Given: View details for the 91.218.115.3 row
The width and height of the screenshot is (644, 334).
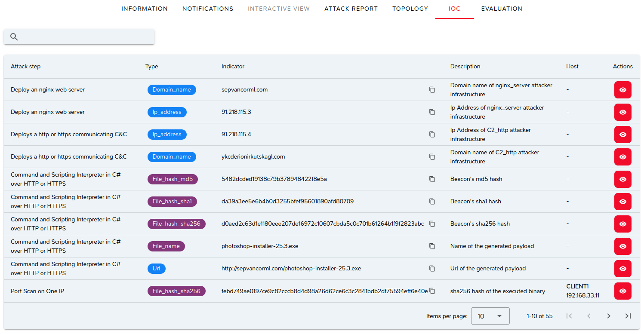Looking at the screenshot, I should [622, 112].
